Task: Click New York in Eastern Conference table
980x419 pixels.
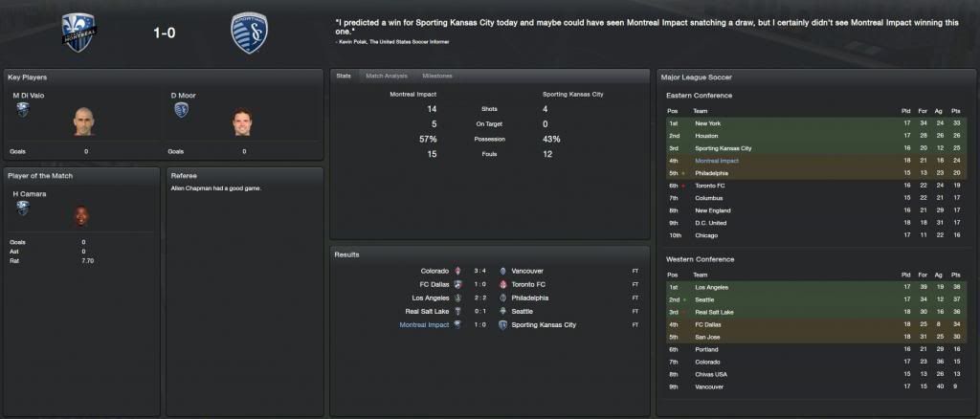Action: click(707, 123)
